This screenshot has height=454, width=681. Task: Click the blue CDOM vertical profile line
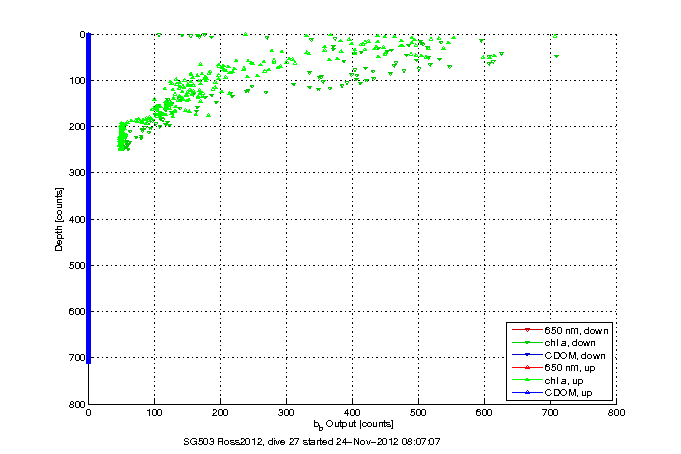[x=89, y=198]
